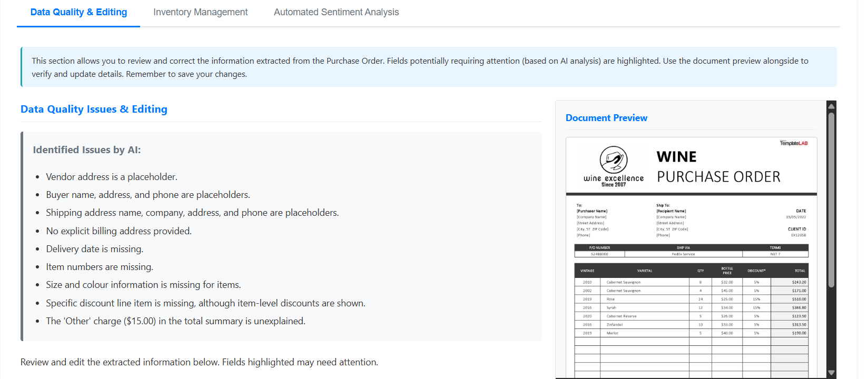Image resolution: width=868 pixels, height=379 pixels.
Task: Click the Wine Purchase Order document thumbnail title
Action: click(718, 167)
